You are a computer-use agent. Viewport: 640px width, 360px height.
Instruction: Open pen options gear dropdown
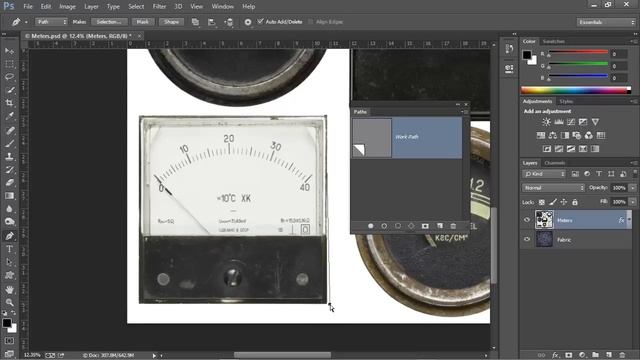point(248,22)
